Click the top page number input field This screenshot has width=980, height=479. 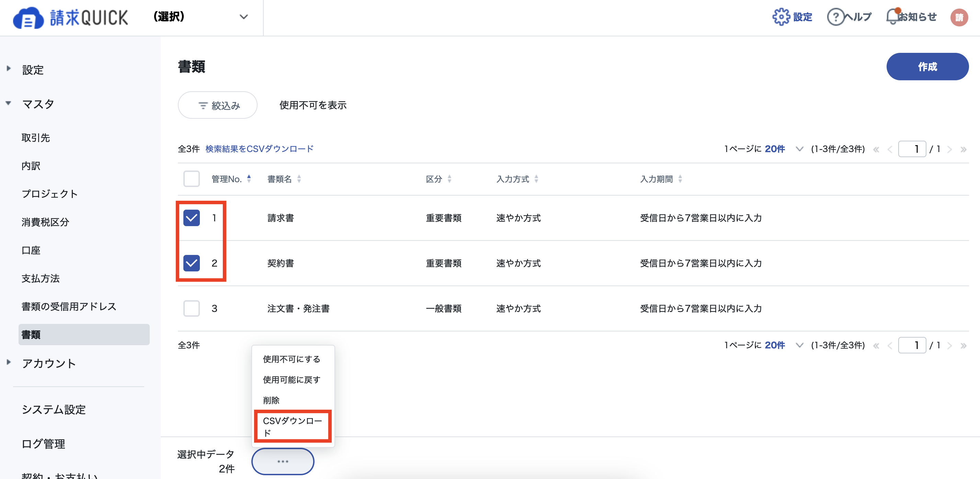coord(912,149)
